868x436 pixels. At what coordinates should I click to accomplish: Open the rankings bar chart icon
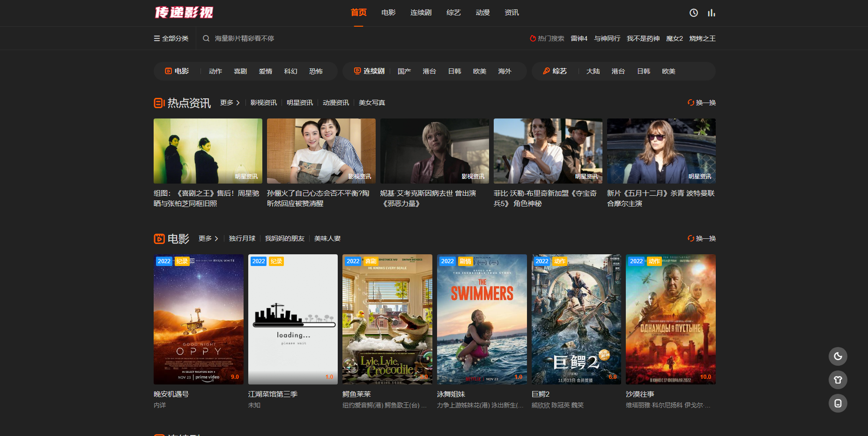coord(712,13)
